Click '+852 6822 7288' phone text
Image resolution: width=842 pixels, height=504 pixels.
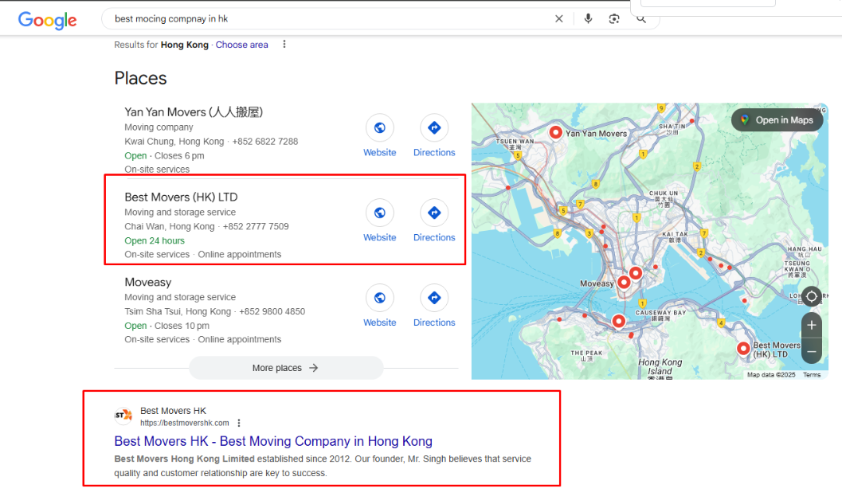click(264, 142)
